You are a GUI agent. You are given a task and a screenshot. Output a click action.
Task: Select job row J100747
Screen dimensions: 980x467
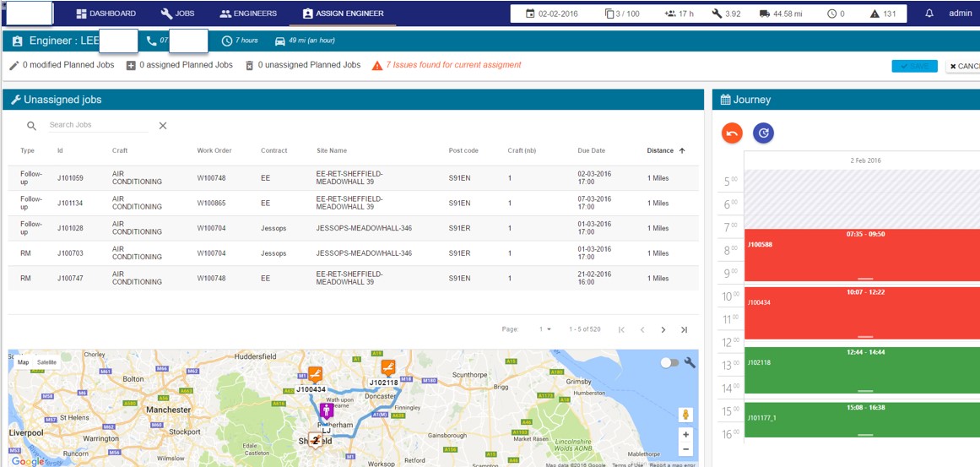[353, 278]
